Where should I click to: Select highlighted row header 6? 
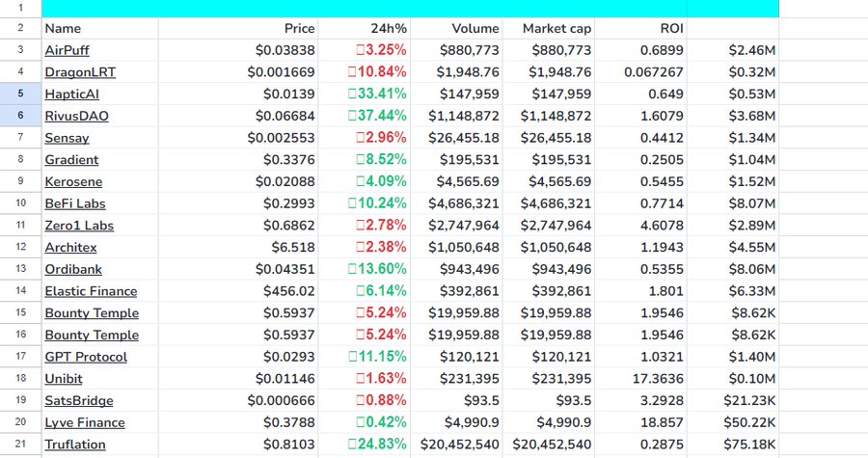click(20, 116)
